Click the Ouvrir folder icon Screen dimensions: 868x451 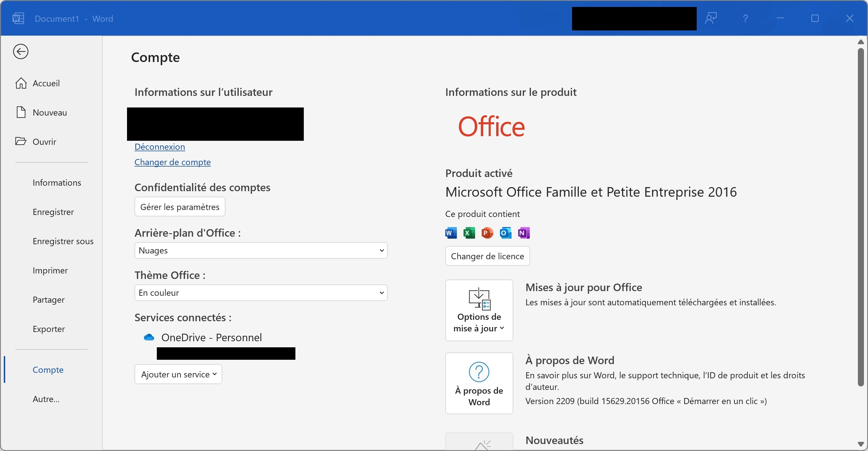pos(21,141)
